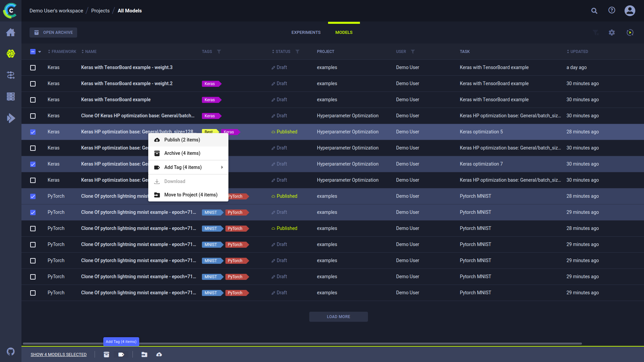
Task: Open table settings gear icon
Action: click(x=612, y=33)
